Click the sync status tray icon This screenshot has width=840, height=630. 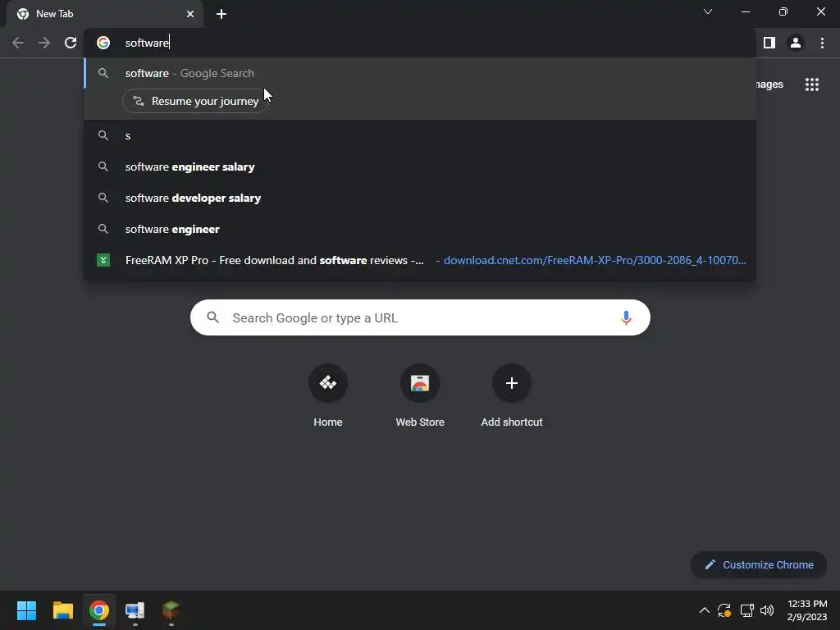tap(724, 610)
